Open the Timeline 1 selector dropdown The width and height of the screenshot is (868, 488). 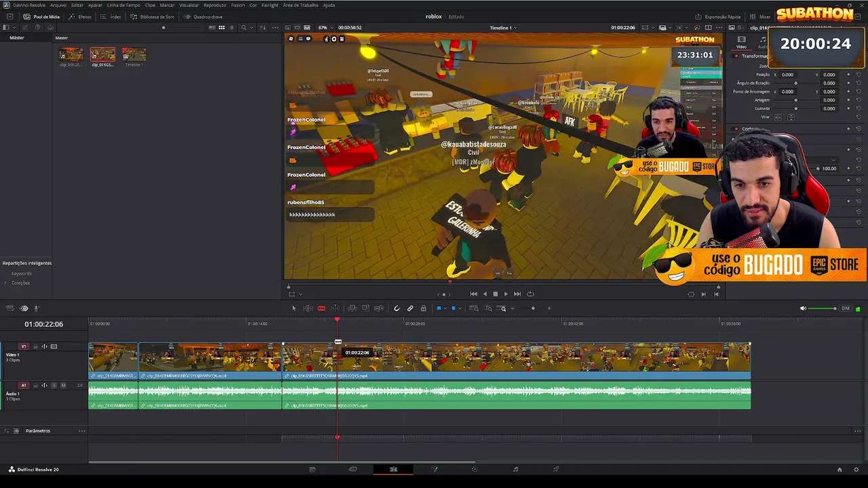(x=503, y=28)
